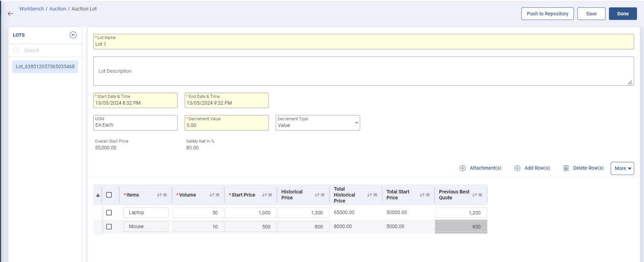Click the search magnifier icon in LOTS
The height and width of the screenshot is (262, 644).
tap(17, 50)
